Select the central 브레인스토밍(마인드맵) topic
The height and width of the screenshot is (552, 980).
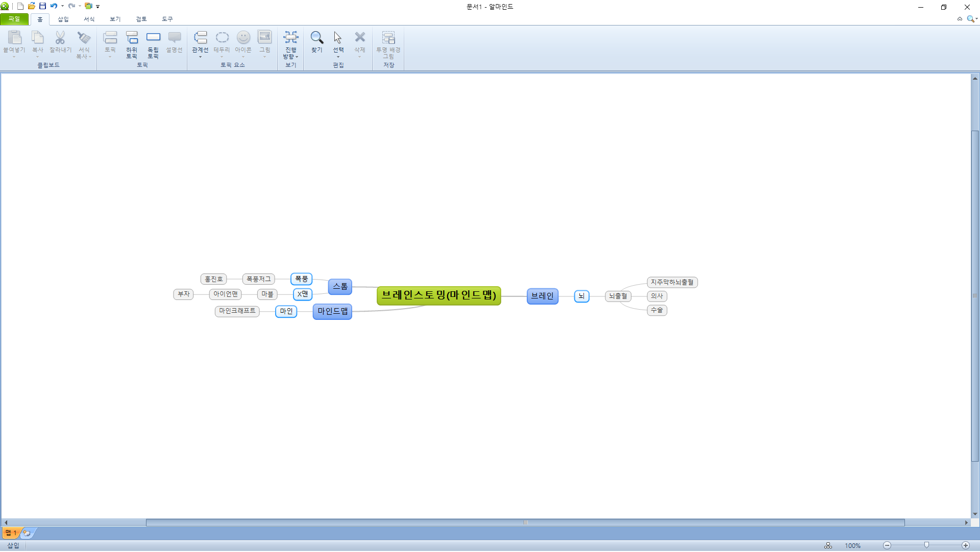[438, 296]
